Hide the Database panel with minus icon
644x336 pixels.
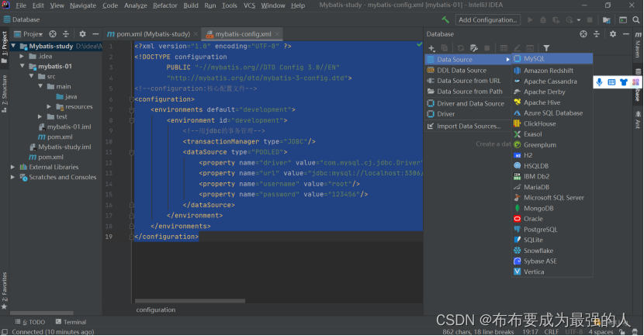click(x=625, y=34)
